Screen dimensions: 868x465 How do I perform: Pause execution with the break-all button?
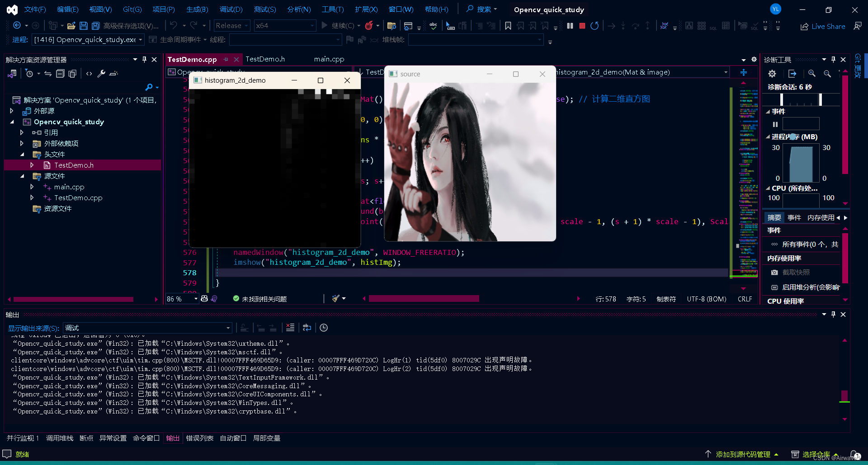coord(570,26)
